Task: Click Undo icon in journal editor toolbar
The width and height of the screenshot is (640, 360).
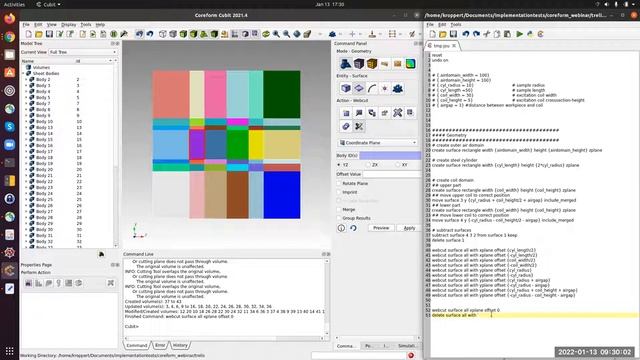Action: tap(466, 34)
